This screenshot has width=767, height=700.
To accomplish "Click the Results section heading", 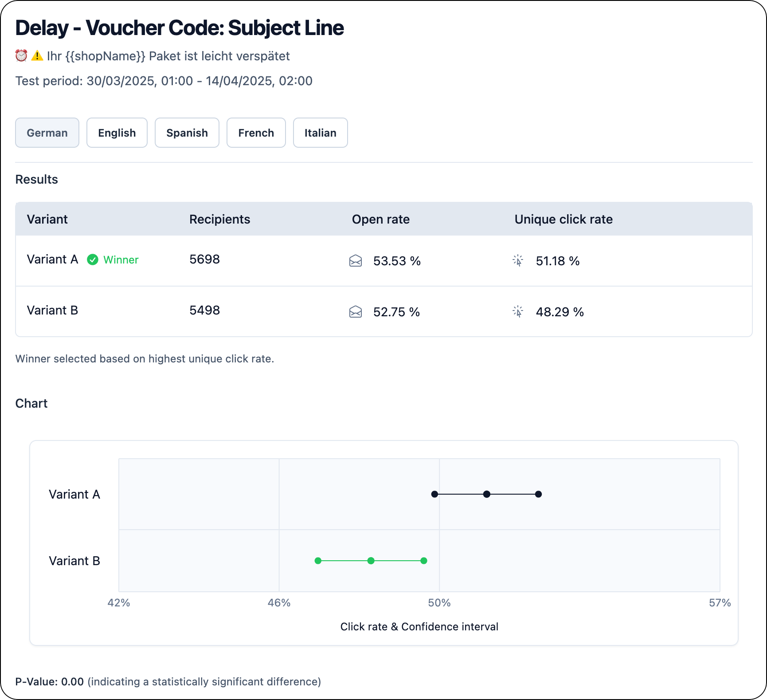I will coord(36,179).
